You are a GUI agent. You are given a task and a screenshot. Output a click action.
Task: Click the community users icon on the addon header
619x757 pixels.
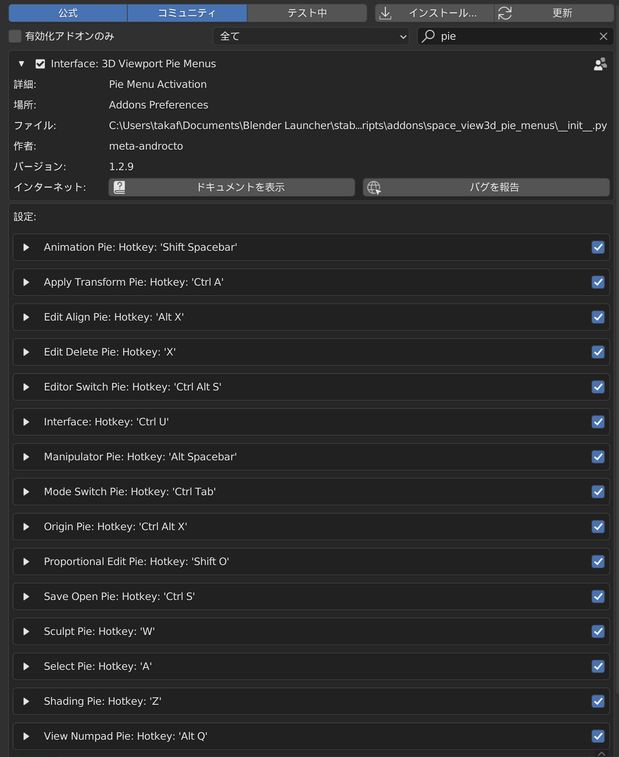600,64
